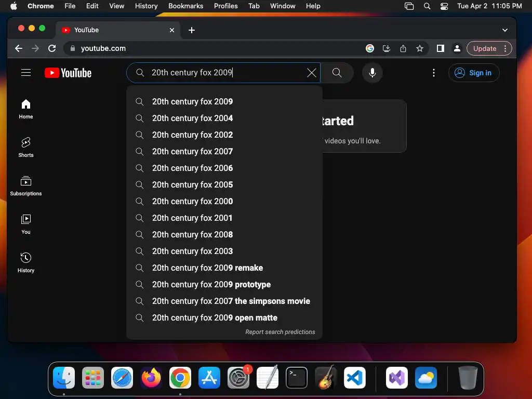This screenshot has height=399, width=532.
Task: Select suggestion 20th century fox 2007
Action: (224, 151)
